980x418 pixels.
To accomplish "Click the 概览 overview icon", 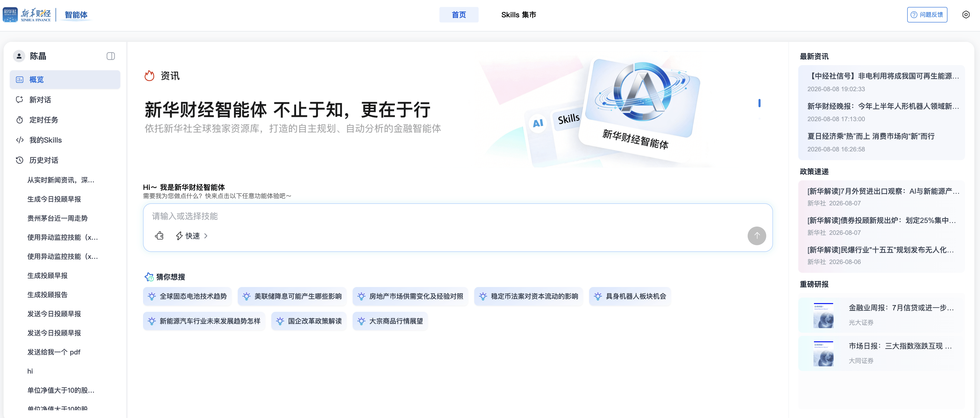I will (x=19, y=80).
